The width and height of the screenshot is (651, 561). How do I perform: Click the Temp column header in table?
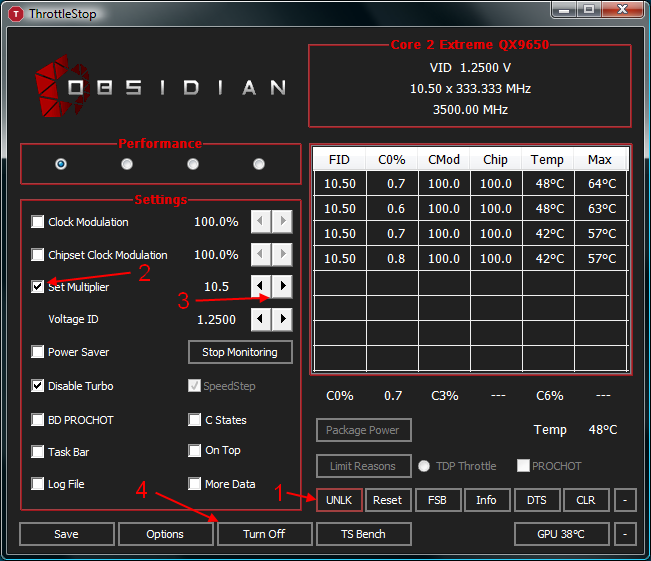click(x=548, y=159)
